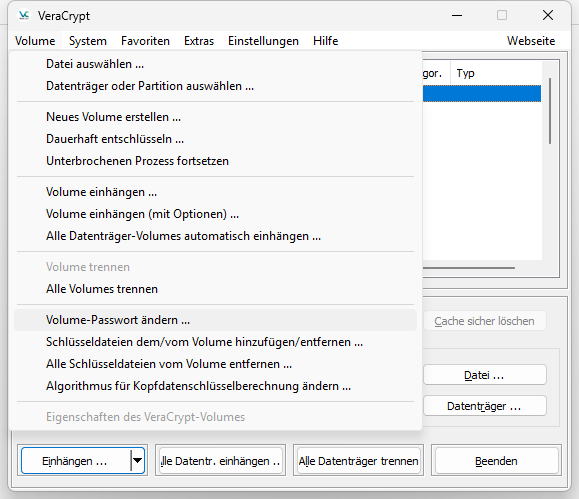Choose 'Schlüsseldateien dem/vom Volume hinzufügen/entfernen ...'
This screenshot has height=499, width=579.
coord(215,342)
